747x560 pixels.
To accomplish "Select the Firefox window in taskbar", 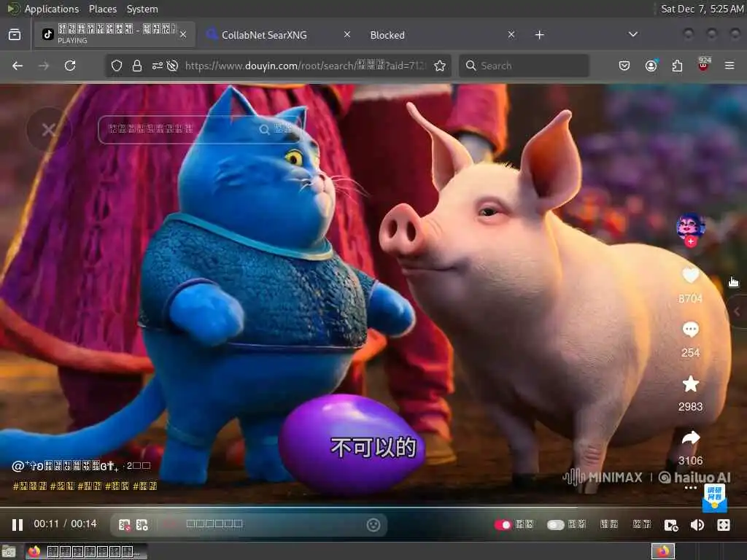I will 85,551.
